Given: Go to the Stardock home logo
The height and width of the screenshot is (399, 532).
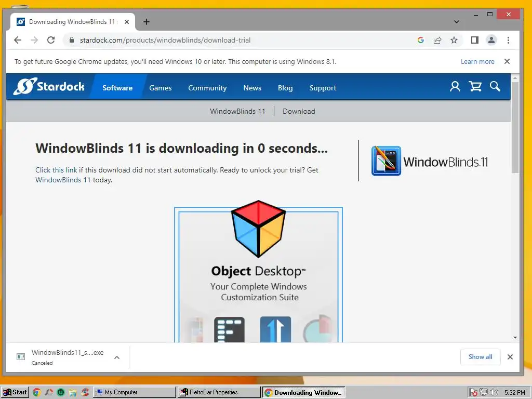Looking at the screenshot, I should point(49,86).
